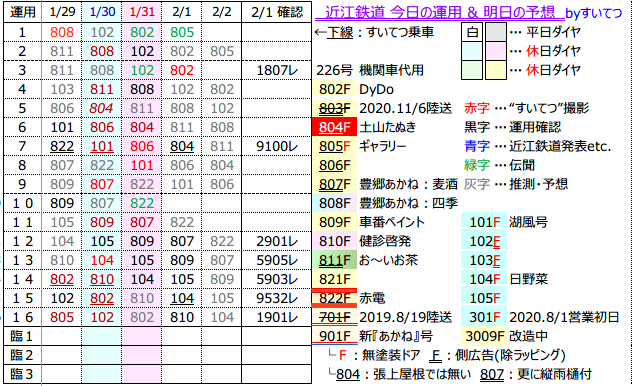Select the 2/1 確認 column header
This screenshot has width=632, height=386.
point(276,12)
